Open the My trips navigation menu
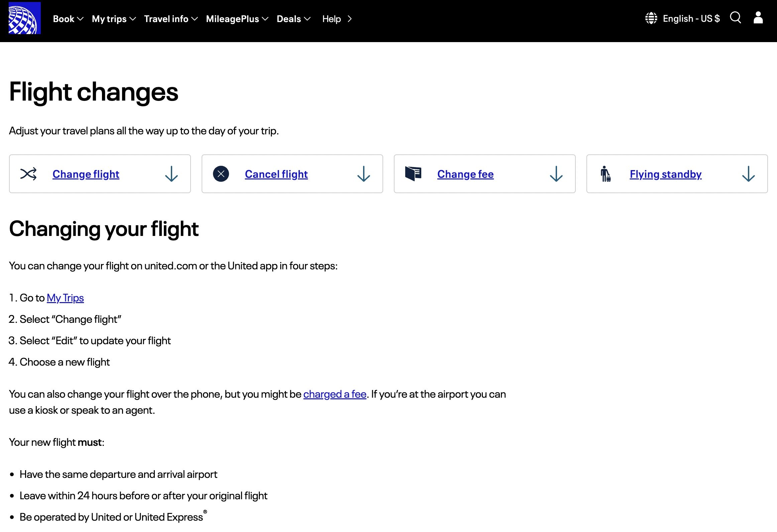This screenshot has height=532, width=777. 114,19
